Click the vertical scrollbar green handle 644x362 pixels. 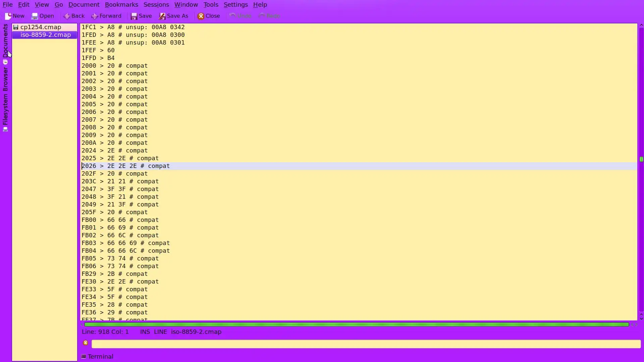[x=641, y=159]
